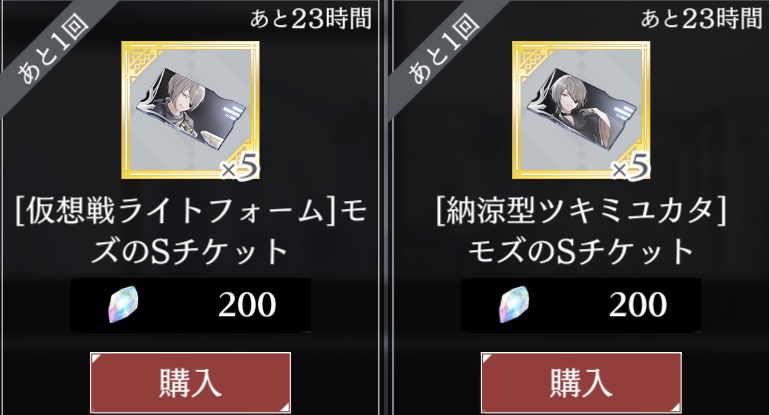Click the right あと23時間 timer label
770x415 pixels.
[701, 19]
